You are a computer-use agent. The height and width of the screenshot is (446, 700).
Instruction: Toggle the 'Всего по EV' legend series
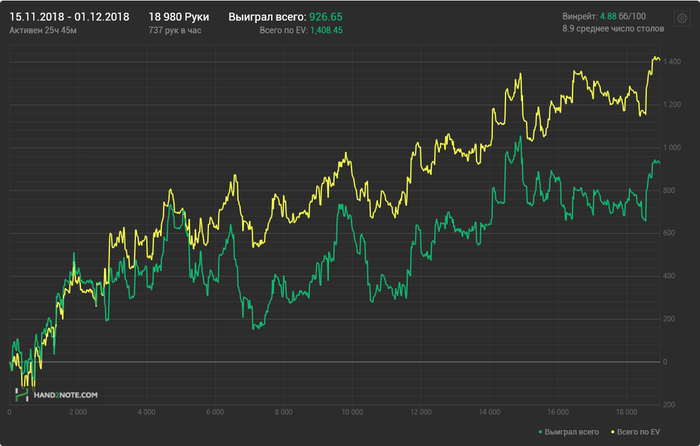pyautogui.click(x=635, y=432)
